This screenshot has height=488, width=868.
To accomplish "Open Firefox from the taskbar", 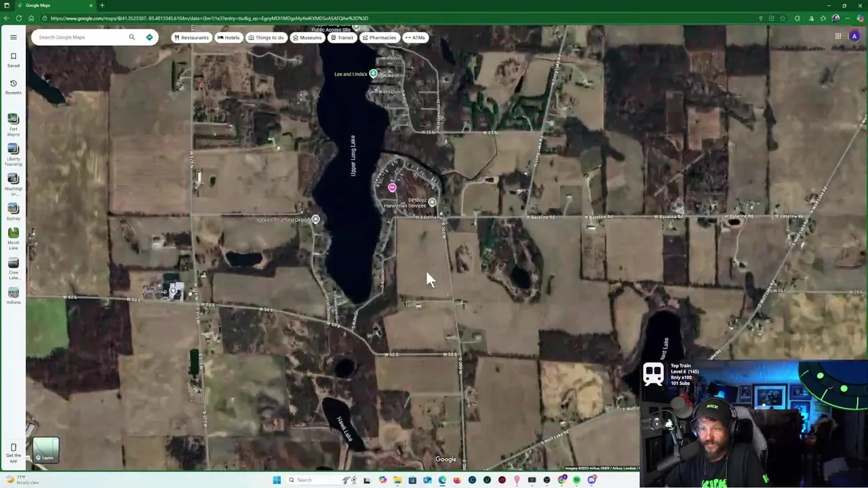I will tap(457, 480).
